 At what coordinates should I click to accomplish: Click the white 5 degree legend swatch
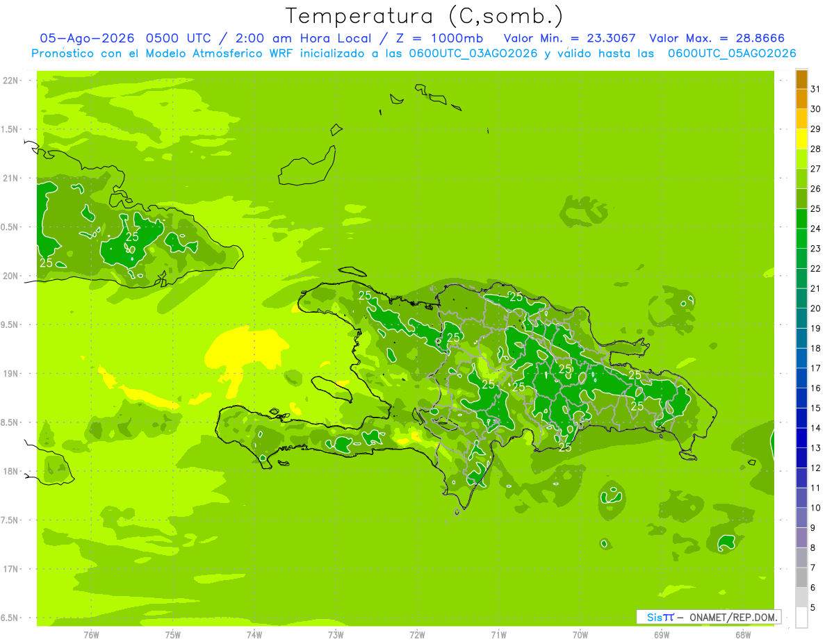coord(801,618)
